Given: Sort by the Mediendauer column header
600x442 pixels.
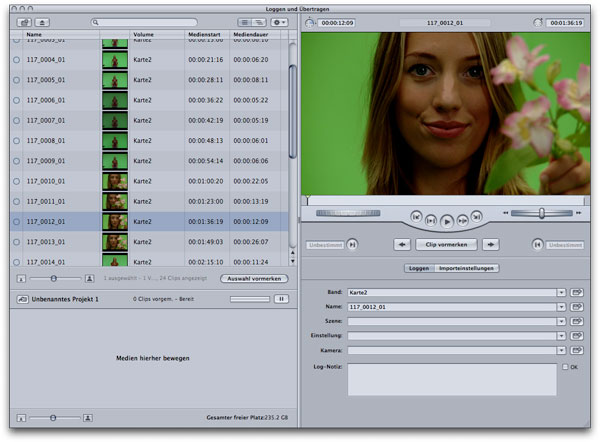Looking at the screenshot, I should point(255,34).
